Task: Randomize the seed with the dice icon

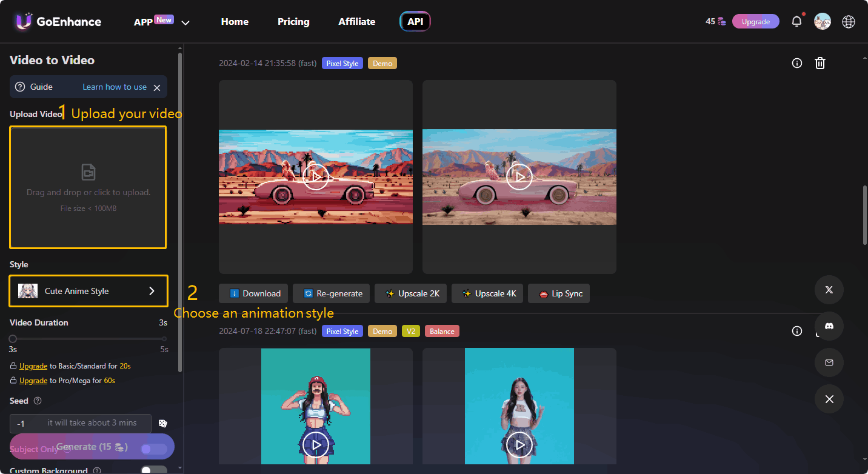Action: click(162, 423)
